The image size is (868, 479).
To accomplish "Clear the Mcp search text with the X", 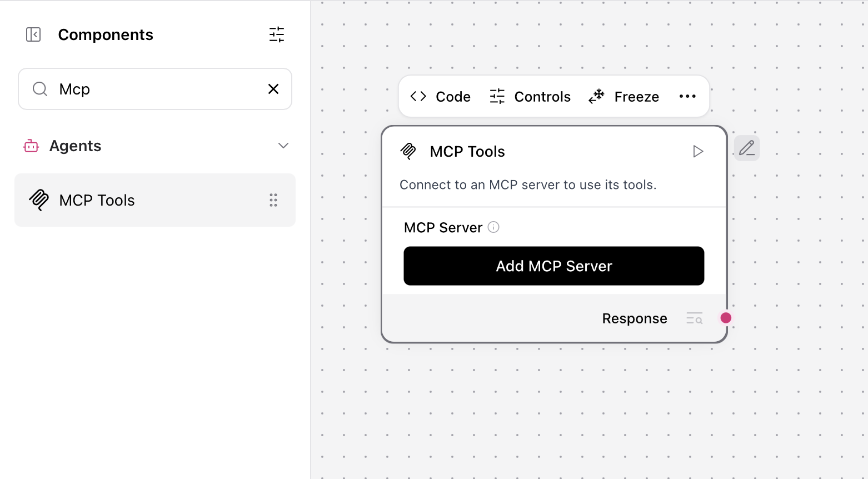I will coord(273,89).
